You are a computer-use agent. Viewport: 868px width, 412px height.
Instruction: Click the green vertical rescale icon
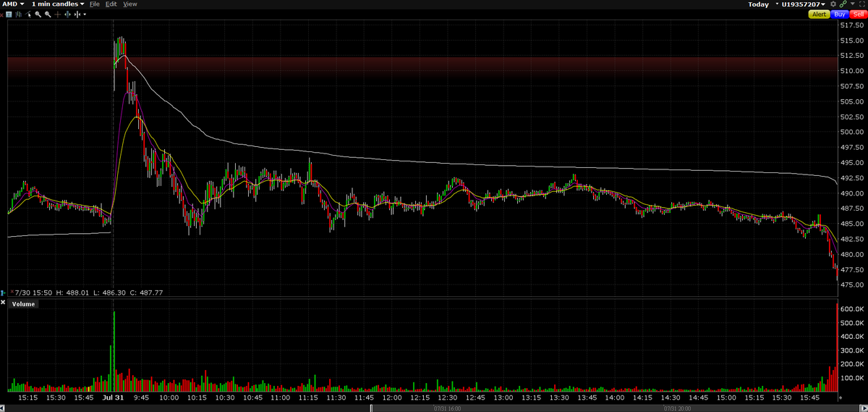[x=67, y=14]
